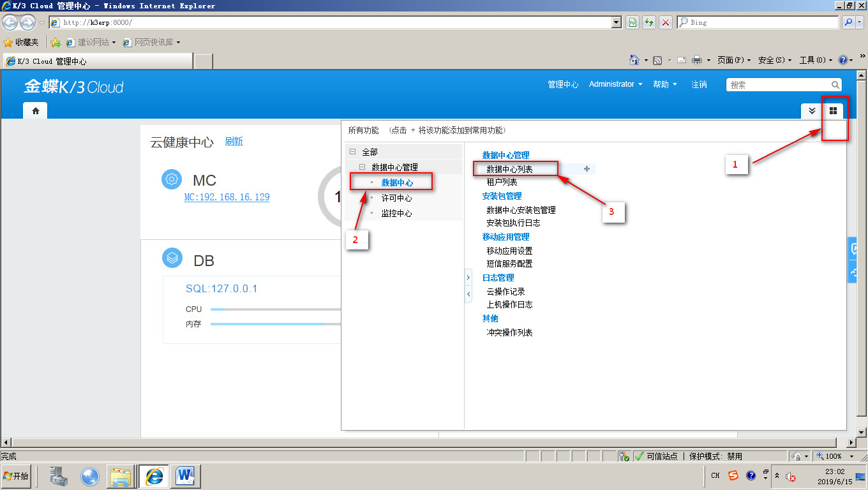Open a new blank IE tab

(x=203, y=61)
